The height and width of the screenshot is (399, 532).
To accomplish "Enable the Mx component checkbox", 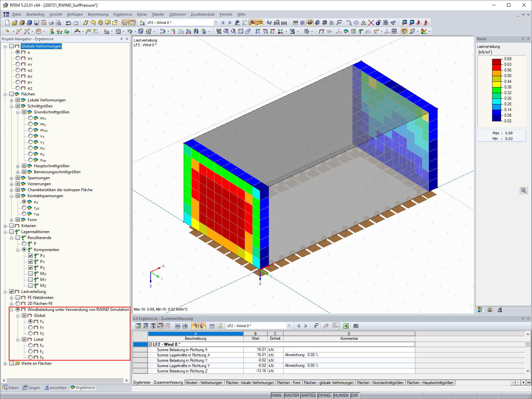I will (31, 274).
